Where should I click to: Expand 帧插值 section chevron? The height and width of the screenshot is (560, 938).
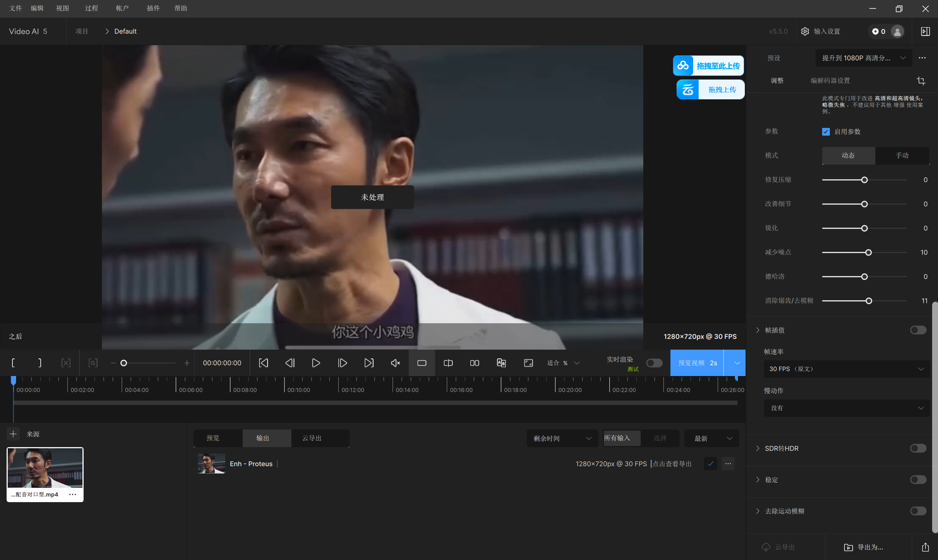[758, 330]
